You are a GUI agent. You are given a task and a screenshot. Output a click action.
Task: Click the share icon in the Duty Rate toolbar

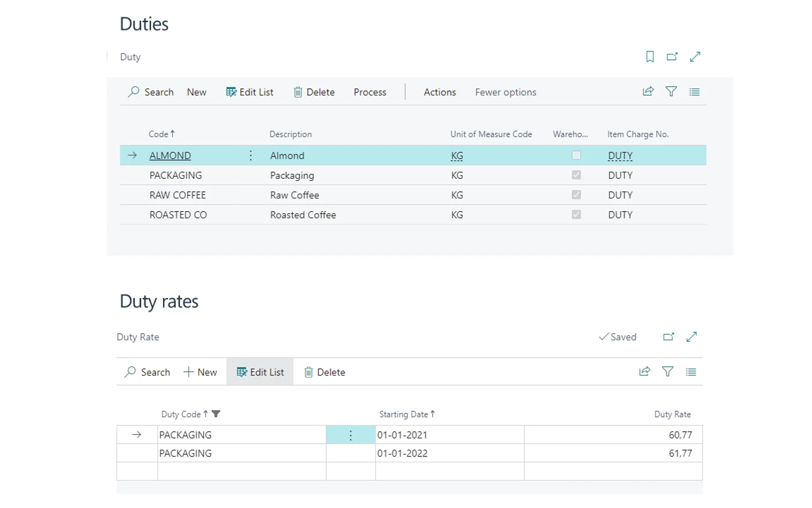coord(645,371)
